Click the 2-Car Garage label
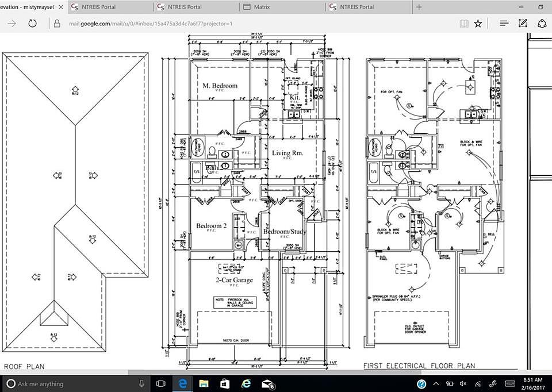The image size is (552, 392). coord(235,280)
